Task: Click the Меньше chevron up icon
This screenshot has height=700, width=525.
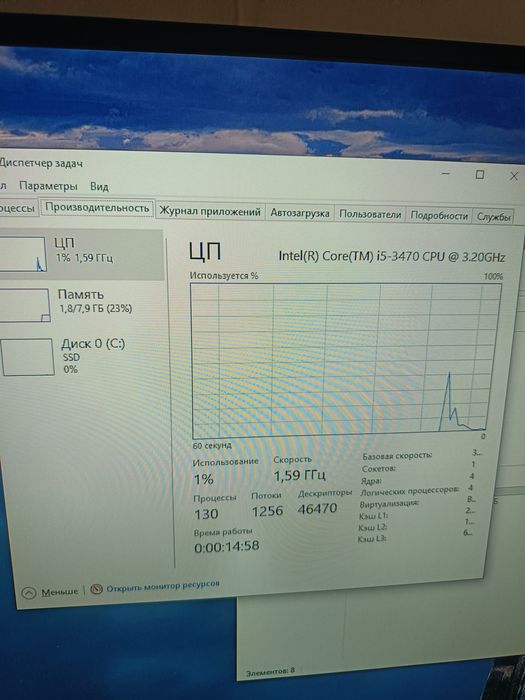Action: pos(29,593)
